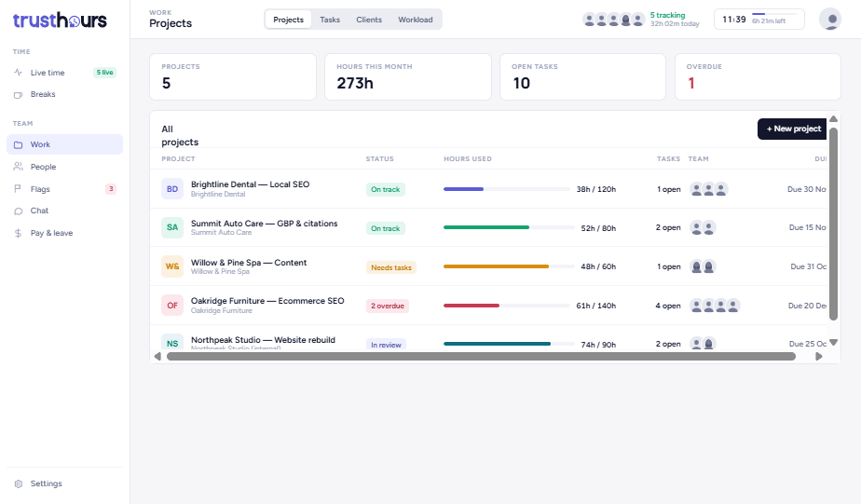Click the Projects stat card
This screenshot has width=861, height=504.
(x=233, y=77)
